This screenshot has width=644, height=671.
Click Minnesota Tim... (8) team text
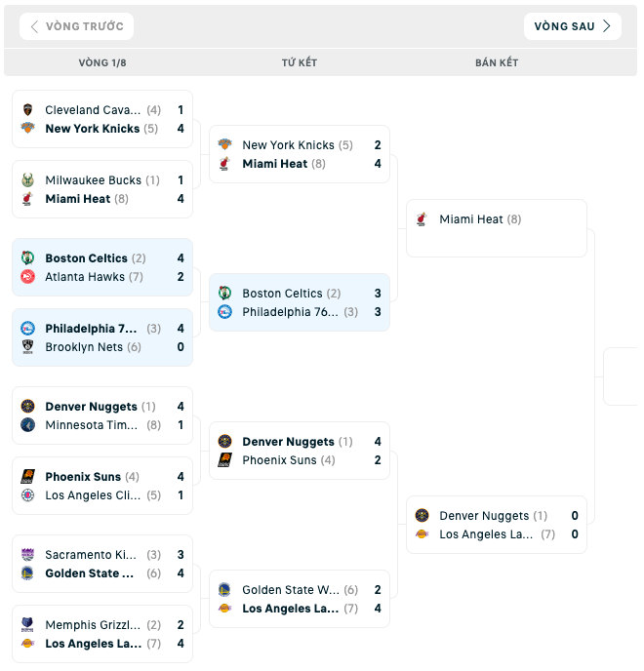click(103, 425)
